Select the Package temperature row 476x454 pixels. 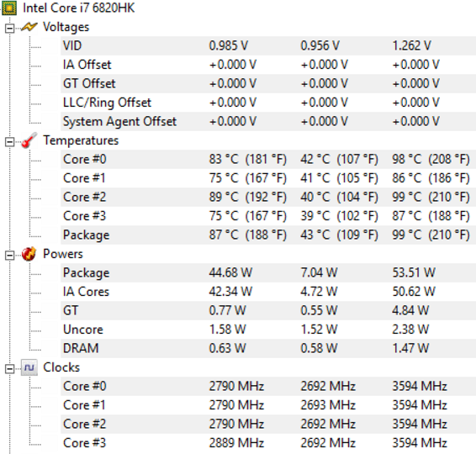point(268,235)
